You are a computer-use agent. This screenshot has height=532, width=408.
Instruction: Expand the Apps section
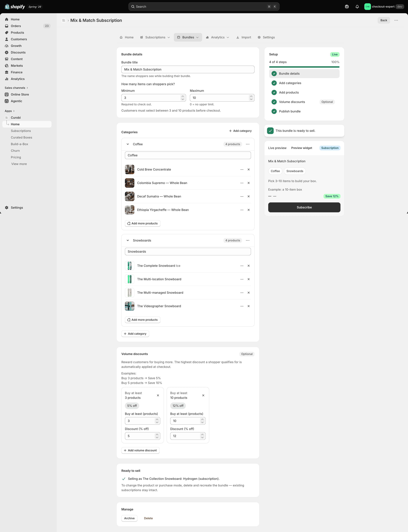pyautogui.click(x=10, y=111)
